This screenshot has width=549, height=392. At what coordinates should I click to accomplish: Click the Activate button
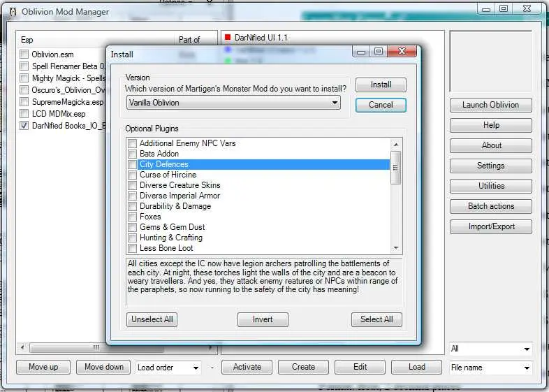(247, 367)
